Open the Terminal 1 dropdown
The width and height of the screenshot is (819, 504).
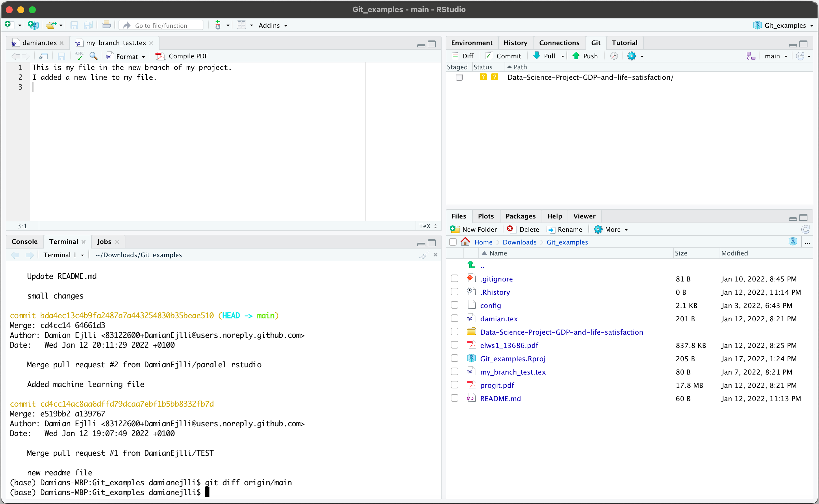(64, 255)
